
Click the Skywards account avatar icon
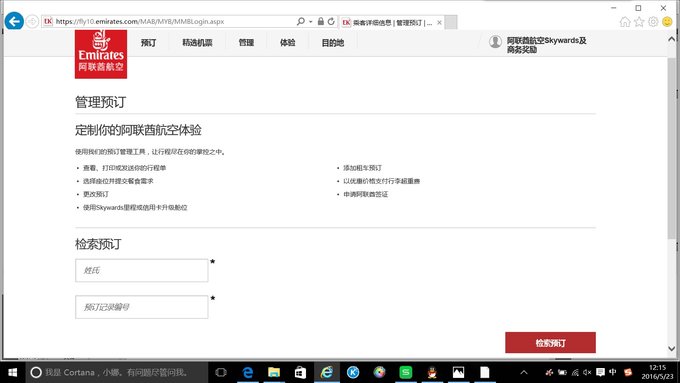tap(495, 42)
